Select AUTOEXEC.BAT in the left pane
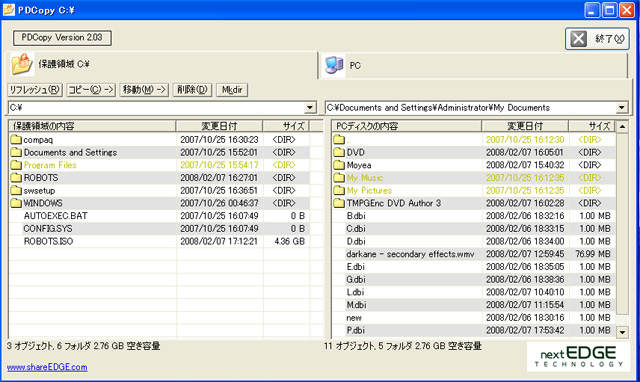 [x=56, y=215]
